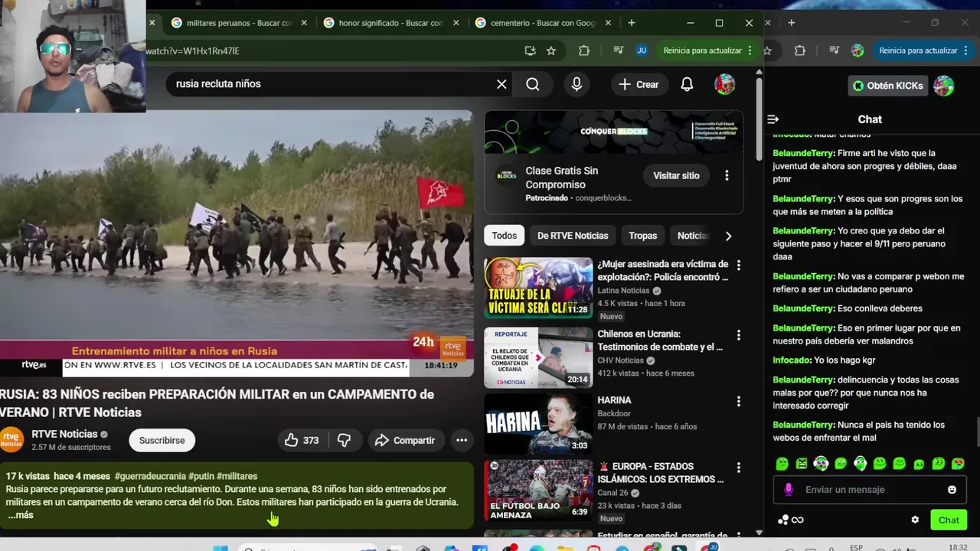Like the RTVE video
The width and height of the screenshot is (980, 551).
[x=302, y=440]
